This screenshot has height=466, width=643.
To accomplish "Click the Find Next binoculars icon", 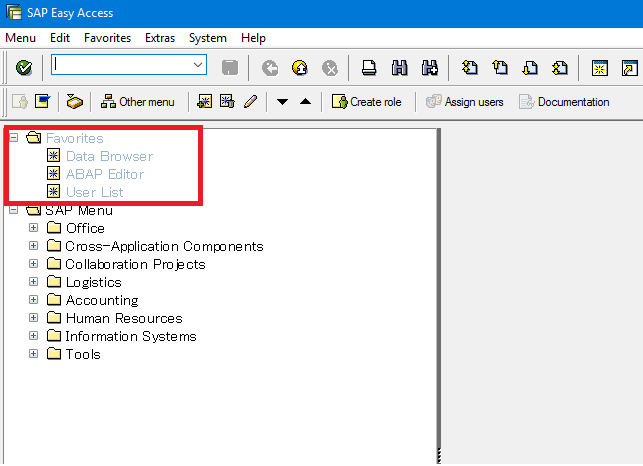I will pyautogui.click(x=430, y=68).
